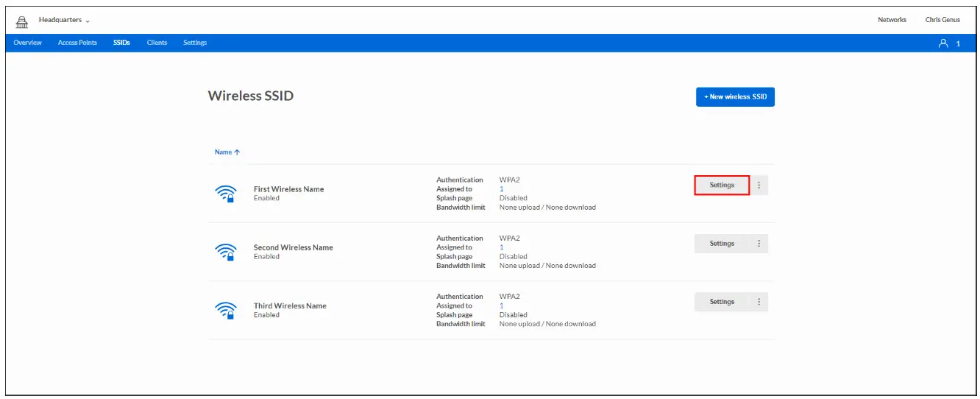The image size is (980, 399).
Task: Create a new wireless SSID
Action: pos(735,97)
